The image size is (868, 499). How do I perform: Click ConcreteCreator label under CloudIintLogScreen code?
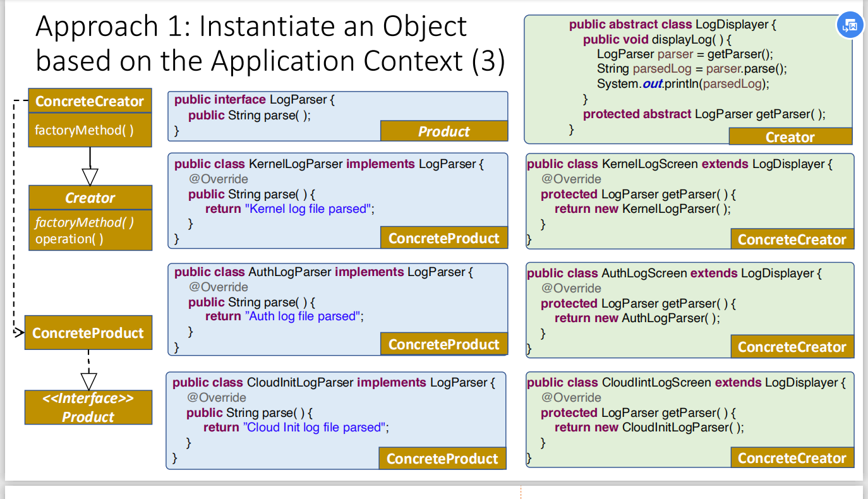[792, 458]
